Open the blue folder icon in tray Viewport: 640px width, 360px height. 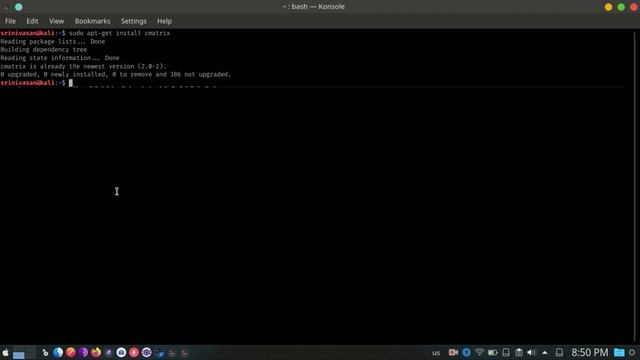click(x=619, y=353)
